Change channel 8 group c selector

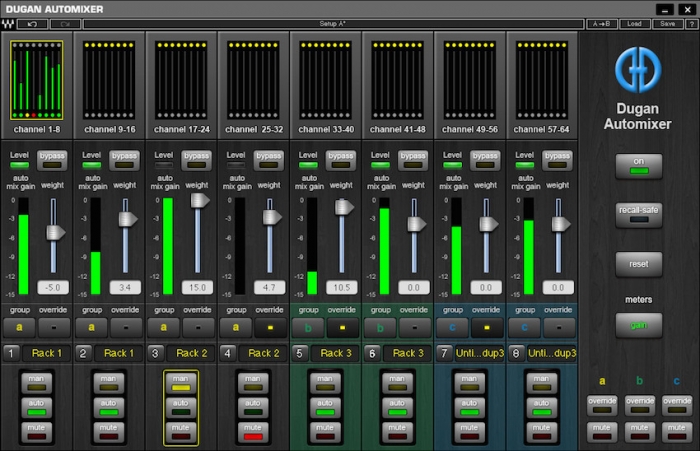coord(525,327)
